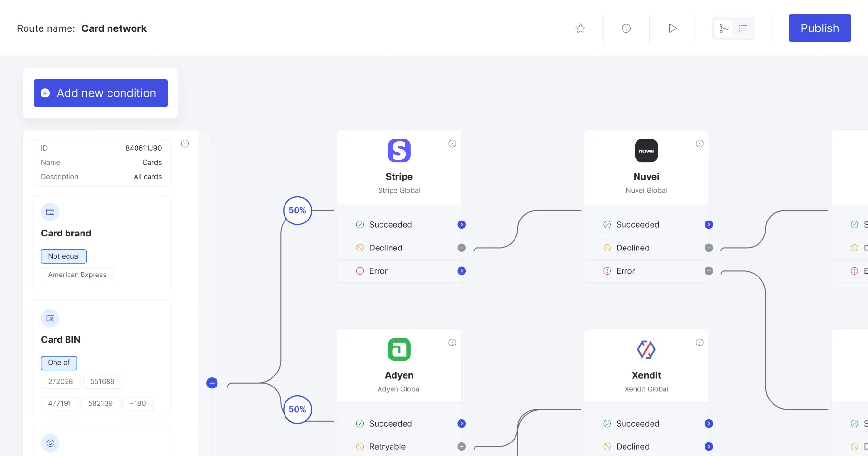
Task: Favorite this route with the star icon
Action: point(580,28)
